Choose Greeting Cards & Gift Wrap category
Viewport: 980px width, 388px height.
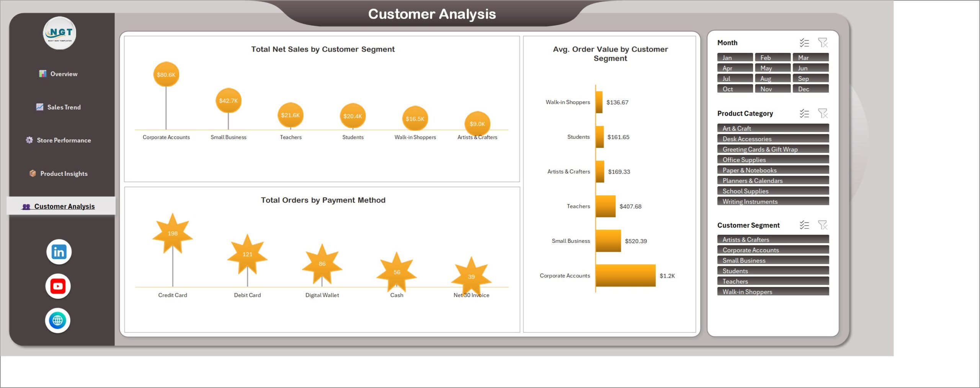point(773,149)
